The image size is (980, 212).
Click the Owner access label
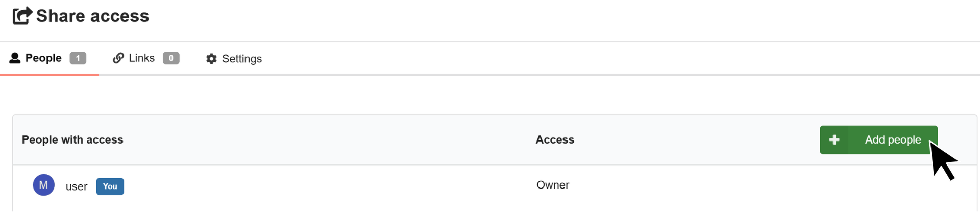tap(553, 185)
